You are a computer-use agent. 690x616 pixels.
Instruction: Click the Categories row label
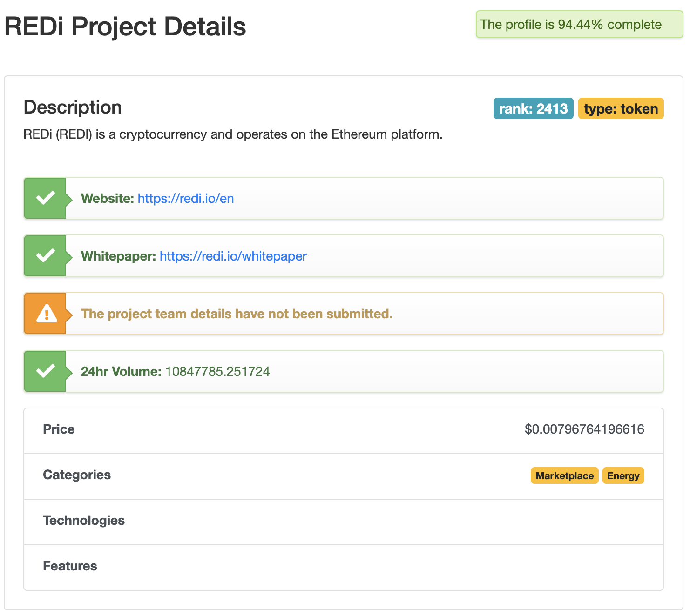pyautogui.click(x=77, y=475)
